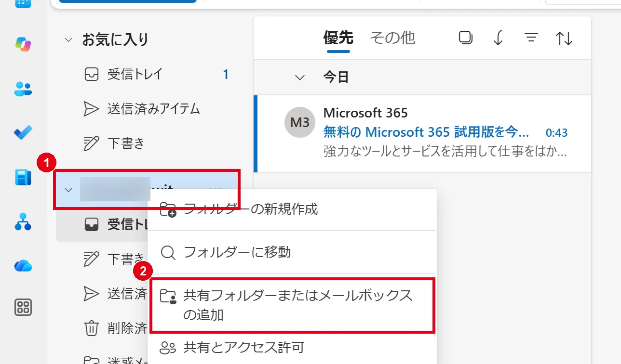Open the OneDrive cloud app icon

pyautogui.click(x=23, y=265)
